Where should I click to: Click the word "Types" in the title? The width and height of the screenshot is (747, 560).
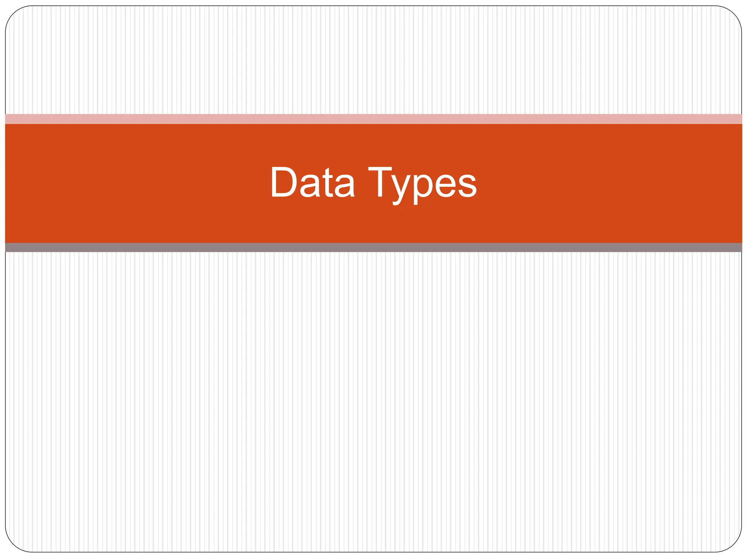(422, 185)
